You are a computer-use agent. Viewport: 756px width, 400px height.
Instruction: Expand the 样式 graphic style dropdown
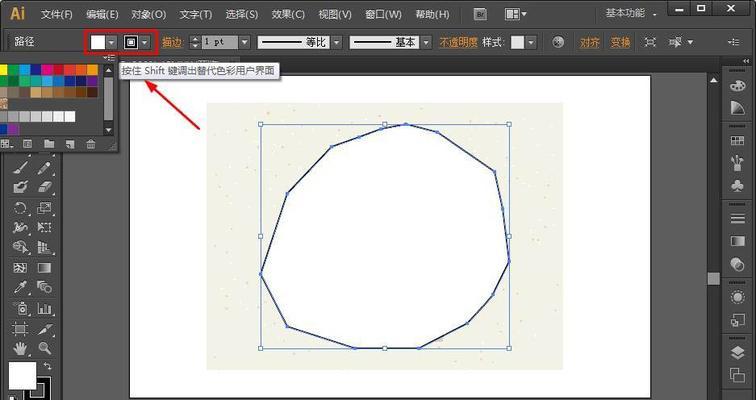click(531, 43)
